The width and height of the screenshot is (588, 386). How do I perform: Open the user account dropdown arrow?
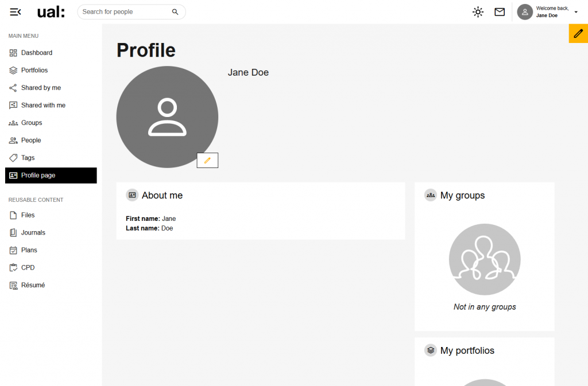pos(576,12)
